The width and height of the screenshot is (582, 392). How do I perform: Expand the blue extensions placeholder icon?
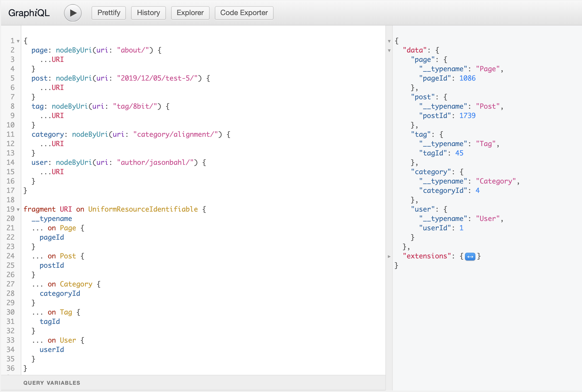coord(470,257)
